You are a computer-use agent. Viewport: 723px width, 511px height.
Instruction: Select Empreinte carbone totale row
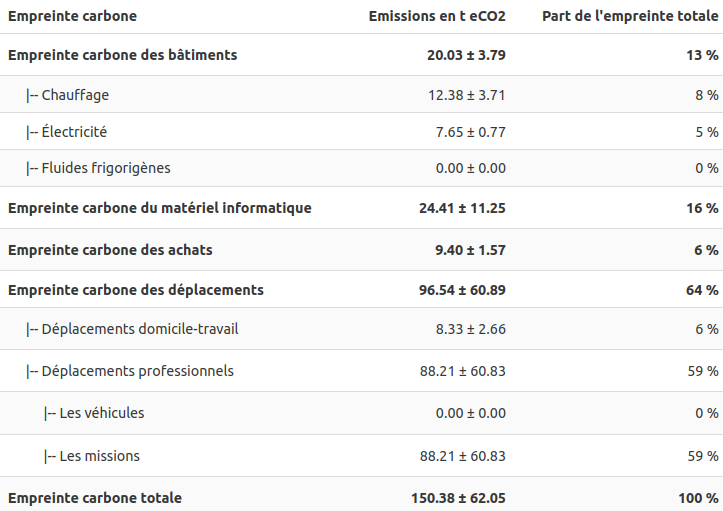[x=362, y=498]
